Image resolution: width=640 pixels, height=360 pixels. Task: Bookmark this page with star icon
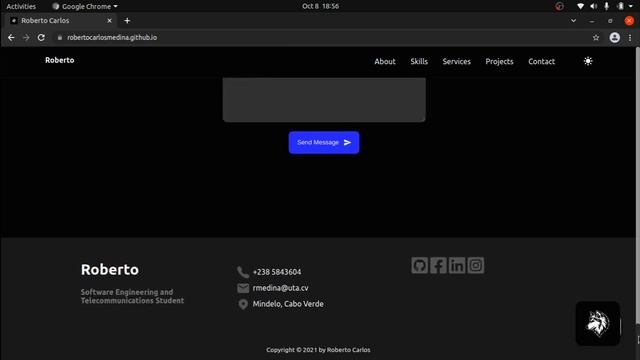click(x=596, y=38)
